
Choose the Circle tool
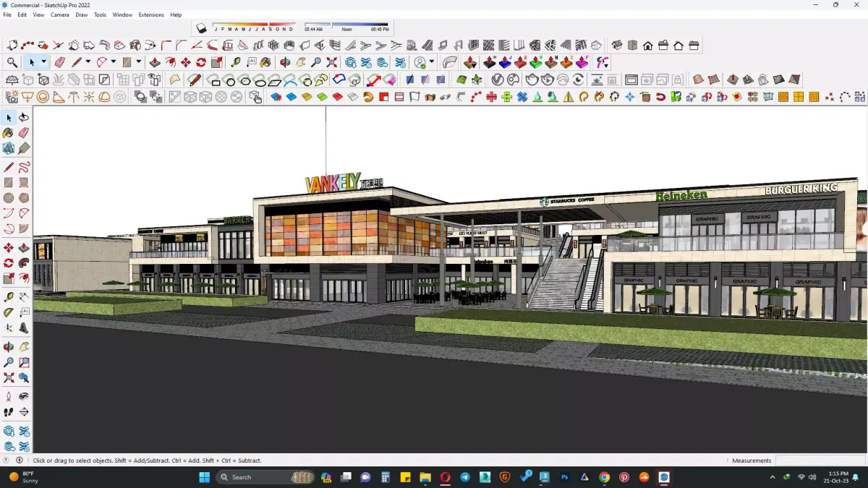pyautogui.click(x=9, y=198)
